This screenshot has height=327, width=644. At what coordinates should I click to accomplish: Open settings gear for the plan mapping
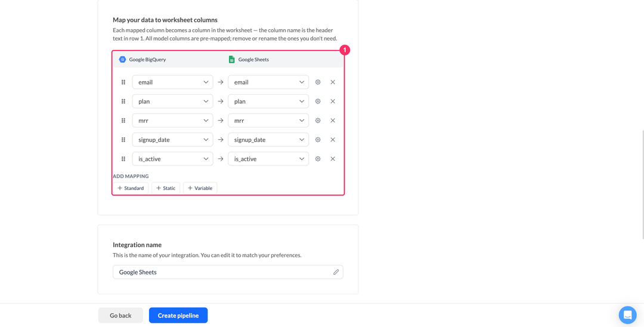coord(318,101)
